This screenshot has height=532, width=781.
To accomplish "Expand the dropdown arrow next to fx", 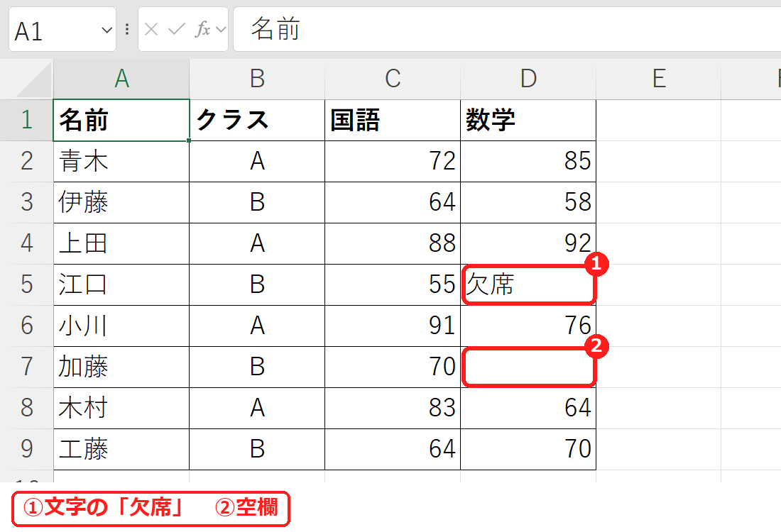I will 221,30.
